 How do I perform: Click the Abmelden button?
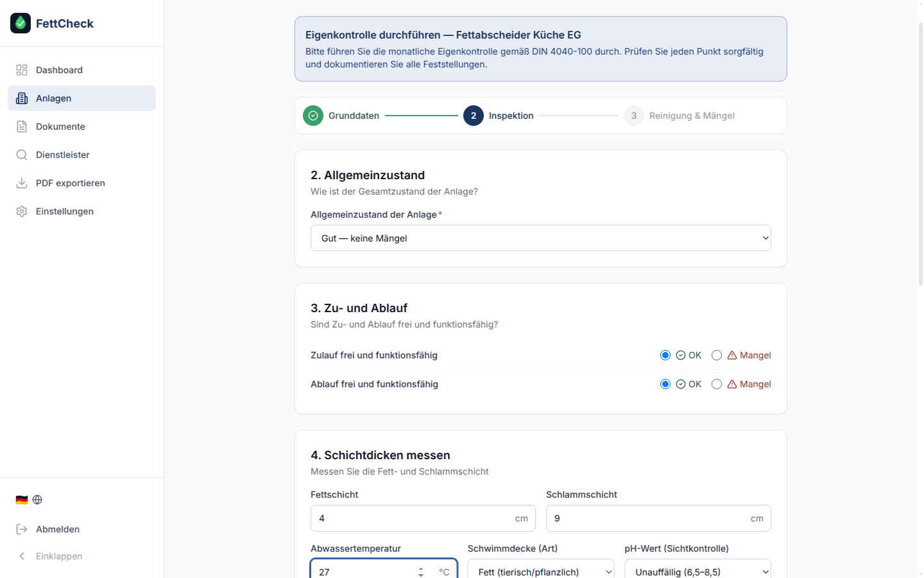click(x=81, y=529)
